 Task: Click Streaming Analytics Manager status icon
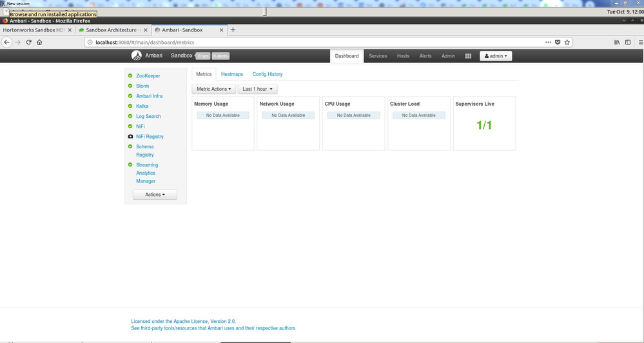(x=130, y=164)
